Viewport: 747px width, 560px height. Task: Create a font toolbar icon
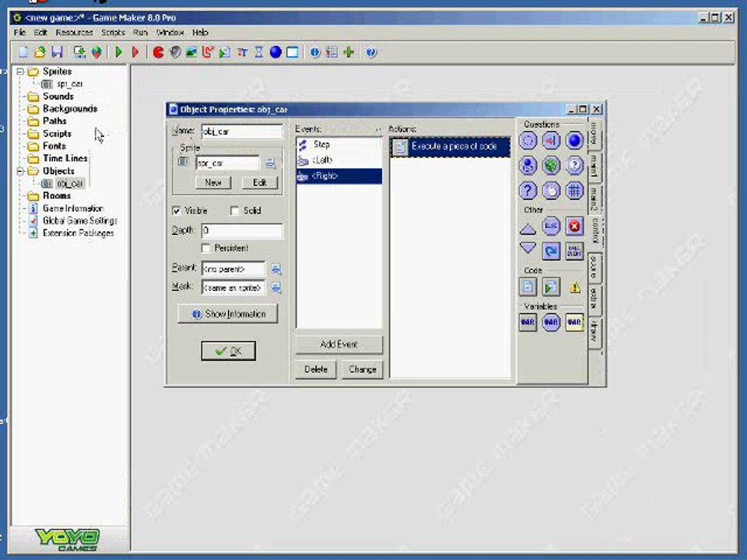tap(242, 52)
